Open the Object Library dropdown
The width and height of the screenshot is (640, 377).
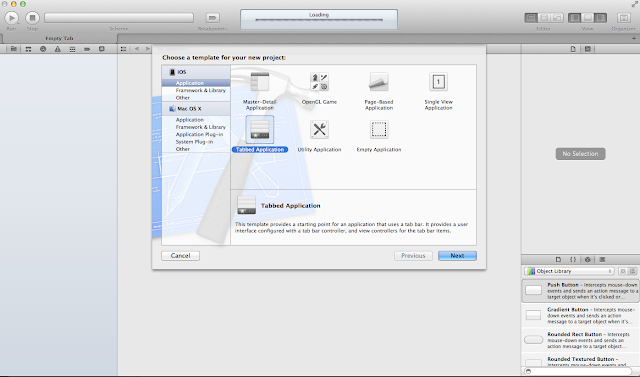pos(569,271)
